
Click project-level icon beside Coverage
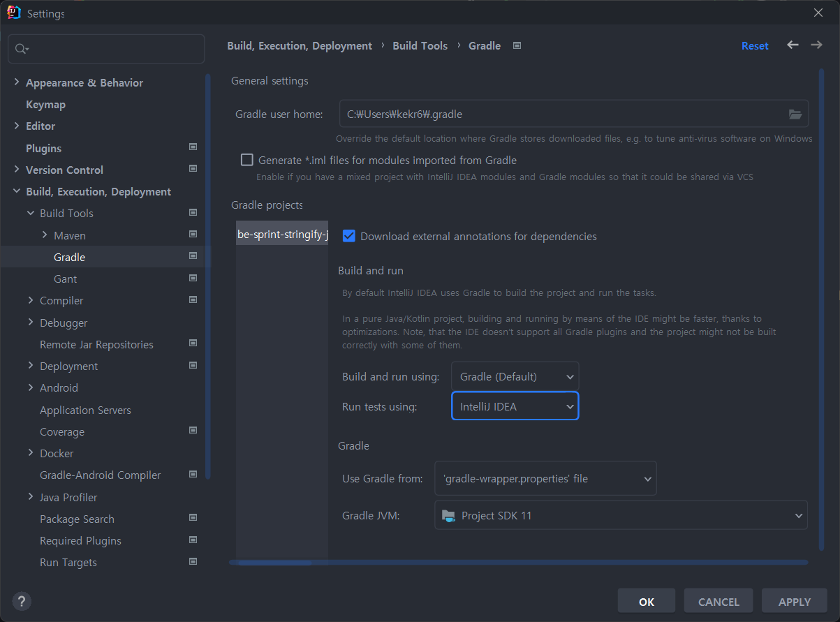[193, 431]
